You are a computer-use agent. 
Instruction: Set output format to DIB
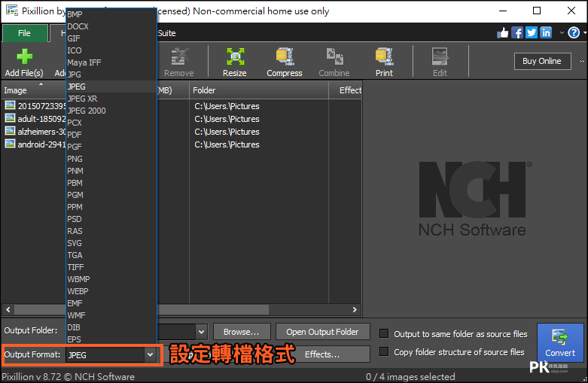111,327
